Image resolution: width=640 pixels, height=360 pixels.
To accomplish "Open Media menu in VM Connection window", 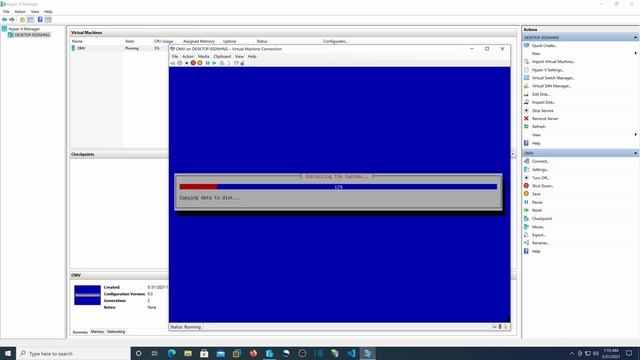I will (203, 57).
